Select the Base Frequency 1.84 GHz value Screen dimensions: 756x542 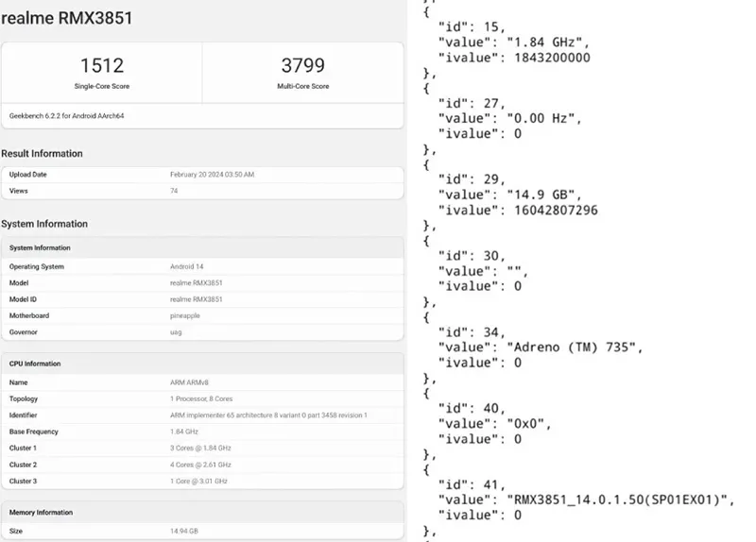184,432
